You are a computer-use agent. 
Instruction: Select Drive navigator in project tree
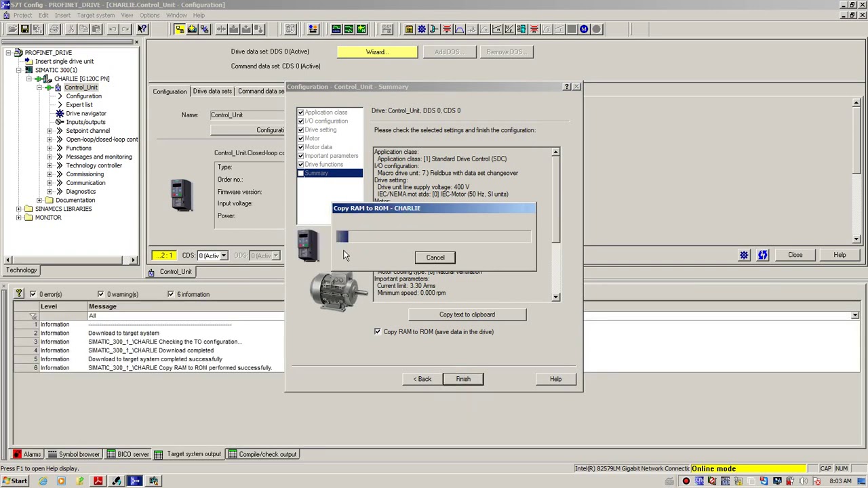[85, 113]
